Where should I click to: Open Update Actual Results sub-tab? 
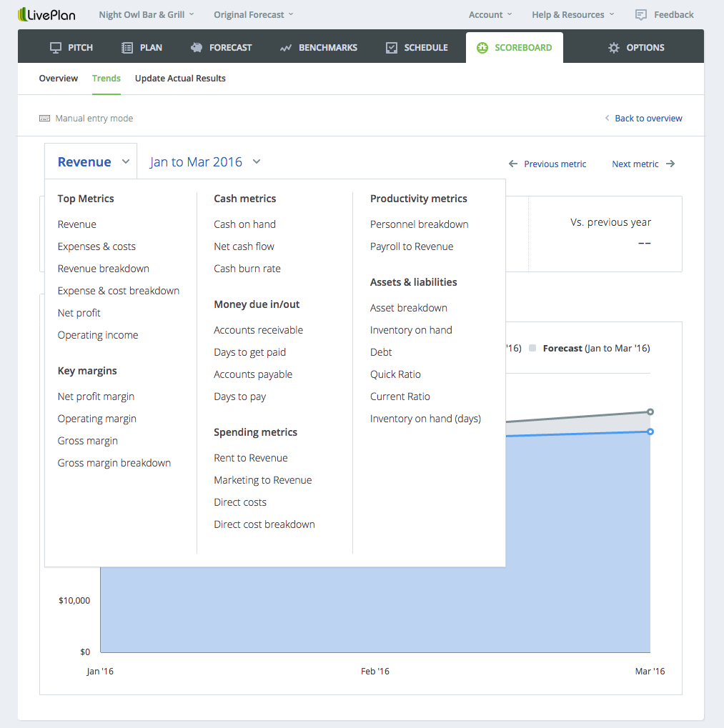[x=180, y=79]
